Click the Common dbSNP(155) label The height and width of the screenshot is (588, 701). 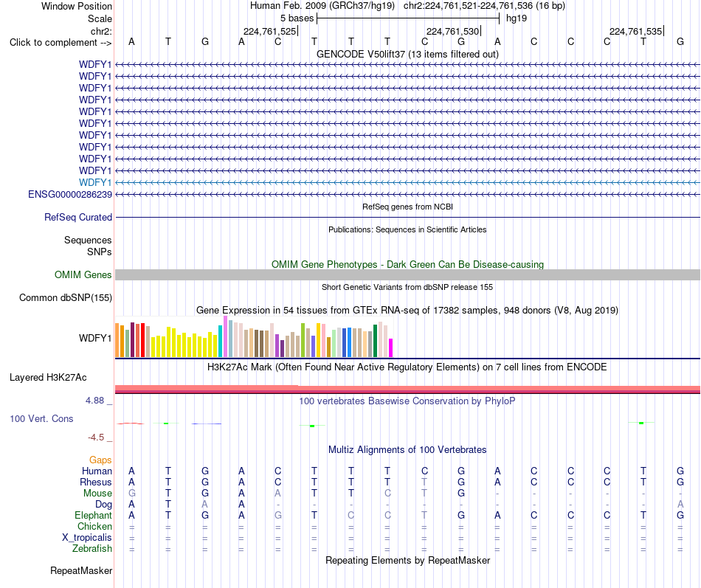pos(66,298)
